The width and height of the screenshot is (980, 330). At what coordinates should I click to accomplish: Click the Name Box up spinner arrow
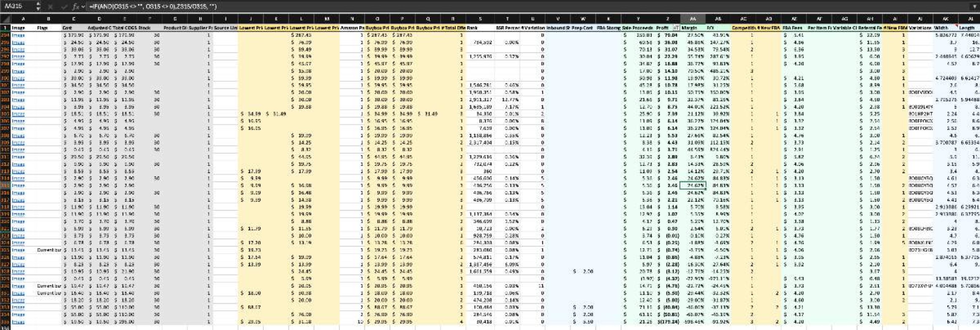[x=38, y=4]
